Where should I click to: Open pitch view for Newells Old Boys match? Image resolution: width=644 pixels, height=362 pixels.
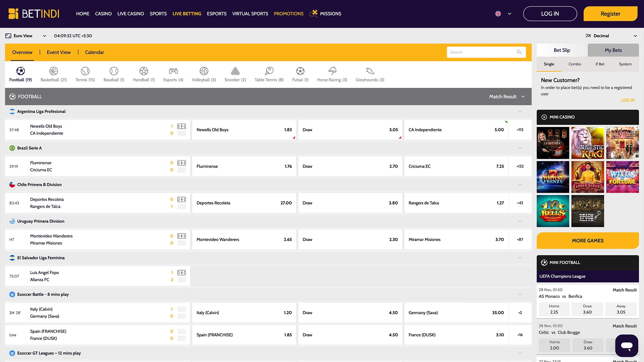(x=181, y=126)
